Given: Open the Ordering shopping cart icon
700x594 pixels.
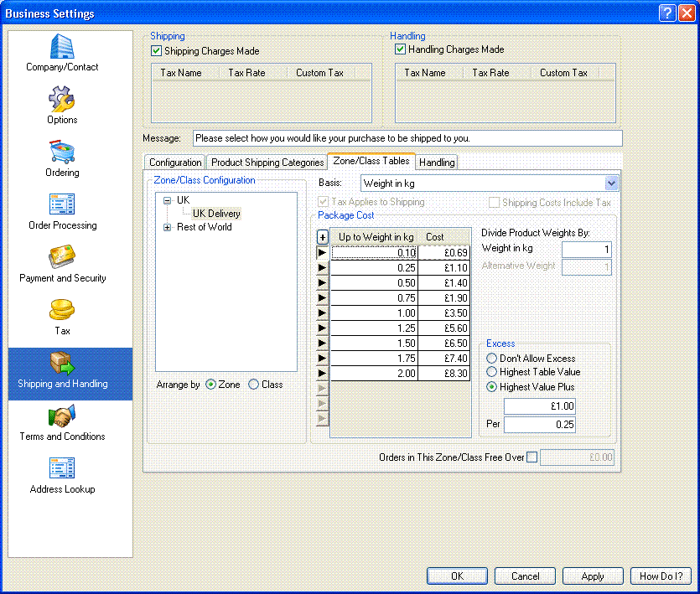Looking at the screenshot, I should tap(62, 153).
